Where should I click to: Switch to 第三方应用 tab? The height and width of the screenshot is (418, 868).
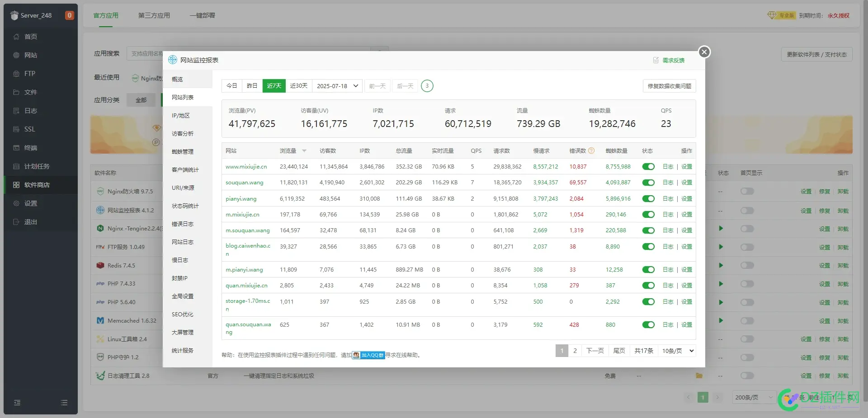pyautogui.click(x=154, y=15)
